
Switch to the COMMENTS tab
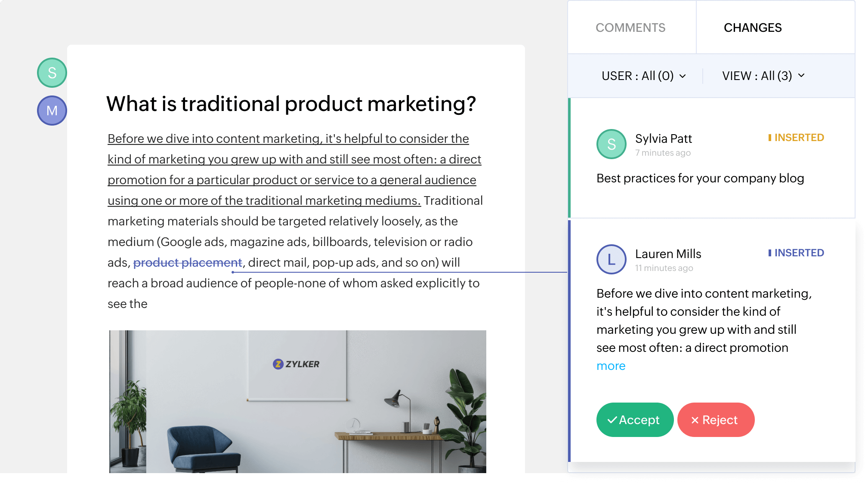(x=630, y=28)
